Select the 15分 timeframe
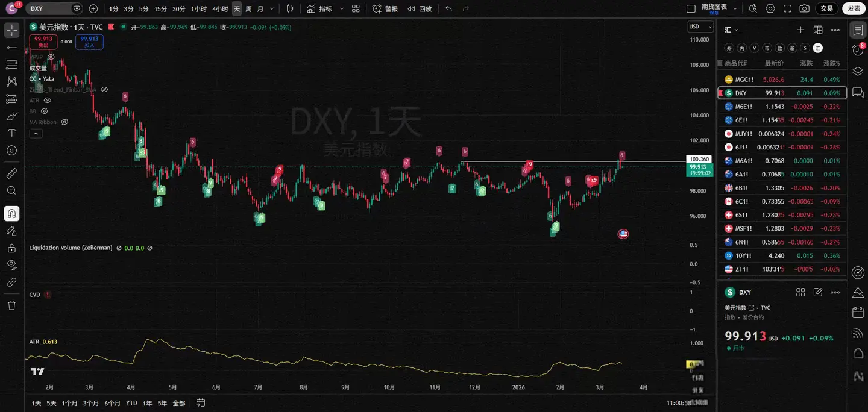The width and height of the screenshot is (868, 412). [160, 8]
